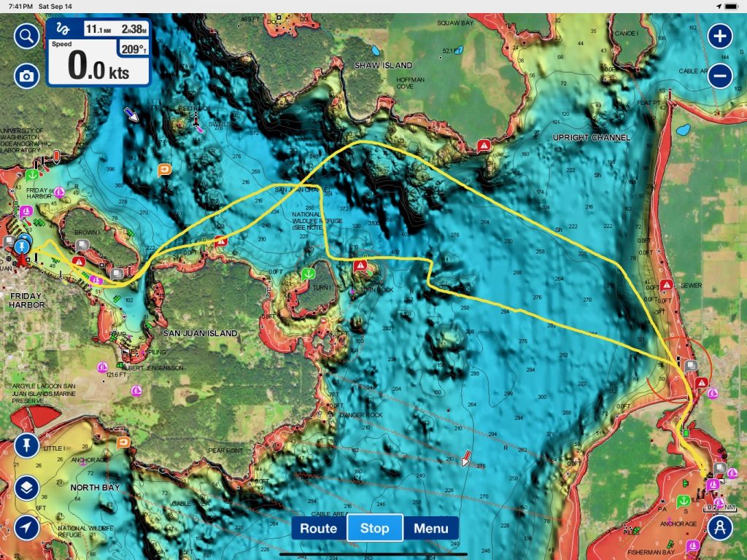Stop the track recording
This screenshot has width=747, height=560.
(x=374, y=528)
